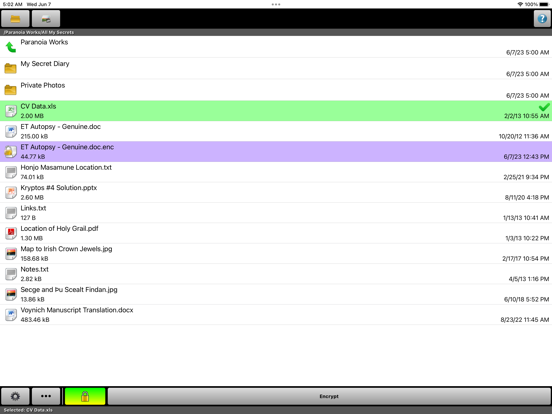This screenshot has width=552, height=414.
Task: Click the padlock icon on green-yellow button
Action: [85, 396]
